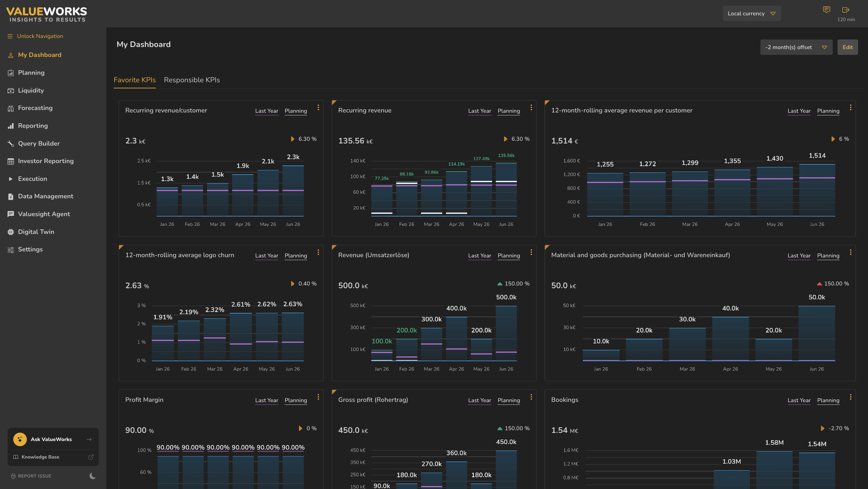Open options menu on Revenue (Umsatzerlöse) card
Screen dimensions: 868x489
[x=531, y=252]
